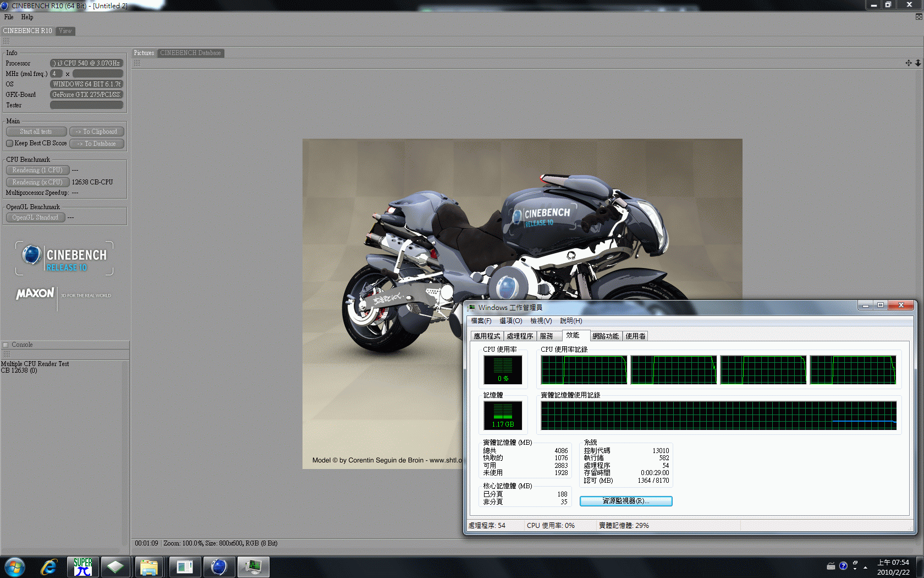Click the grip handle above Info panel
The image size is (924, 578).
click(x=6, y=41)
